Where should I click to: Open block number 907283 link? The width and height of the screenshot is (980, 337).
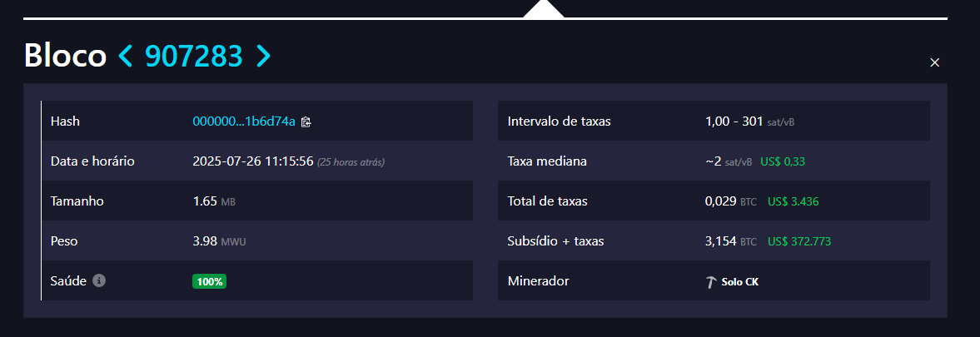pyautogui.click(x=194, y=57)
